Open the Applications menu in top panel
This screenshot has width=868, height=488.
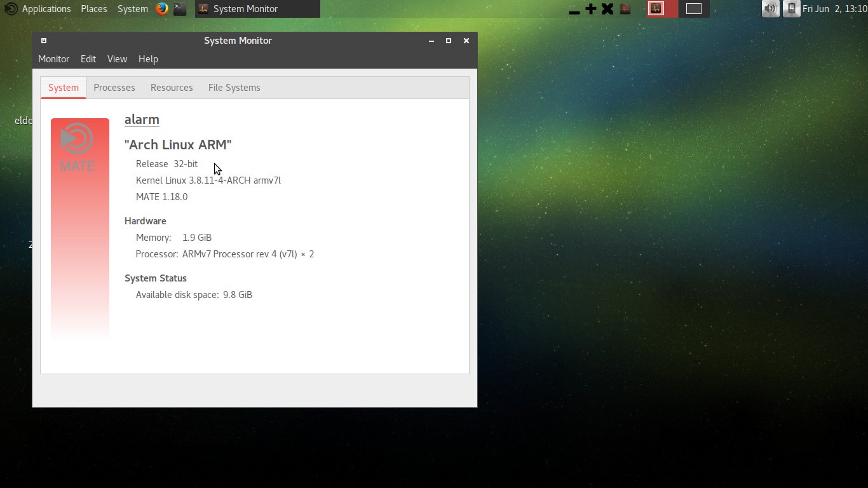[x=38, y=9]
